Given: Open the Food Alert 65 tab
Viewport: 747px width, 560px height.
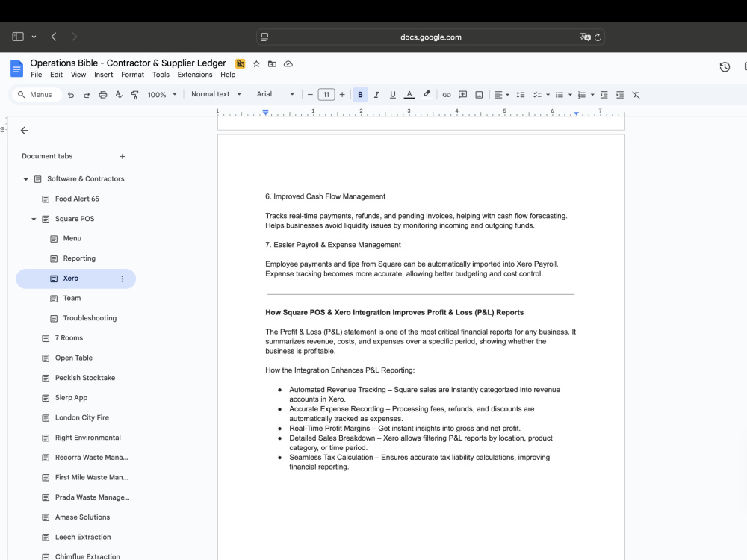Looking at the screenshot, I should [x=76, y=199].
